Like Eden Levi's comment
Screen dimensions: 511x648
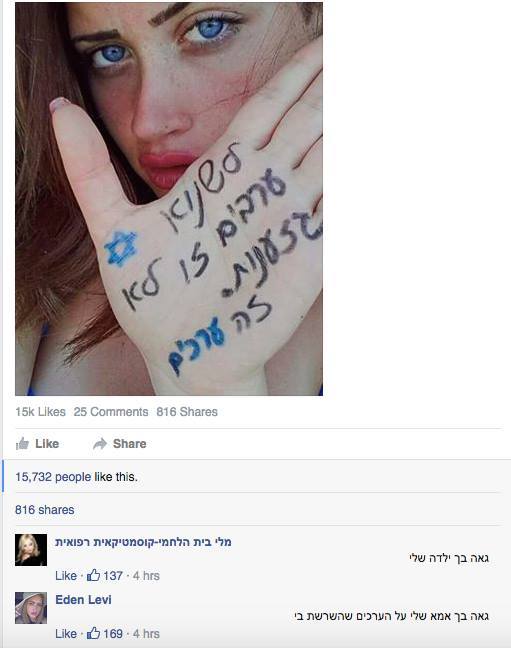pos(66,633)
